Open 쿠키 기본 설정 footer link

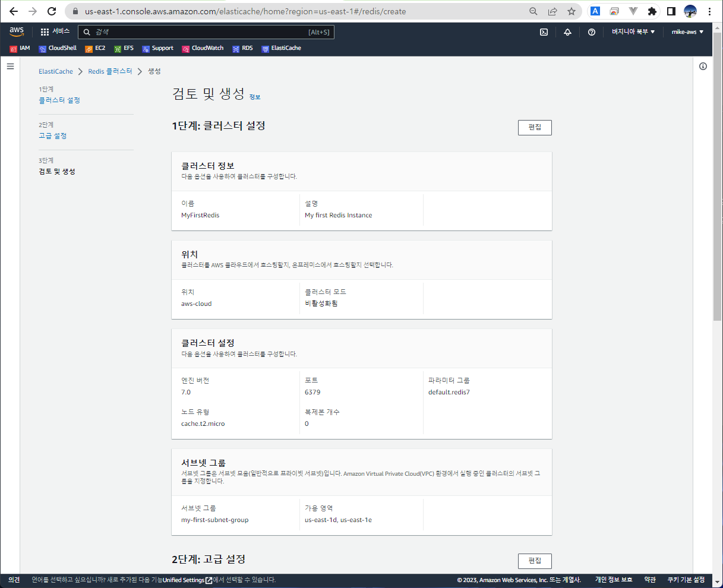(x=686, y=580)
